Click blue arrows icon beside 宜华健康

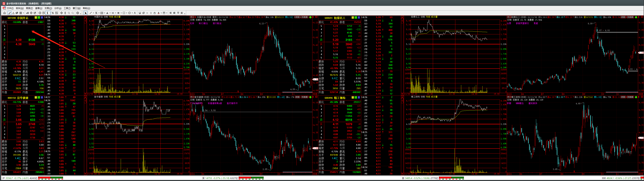coord(42,98)
